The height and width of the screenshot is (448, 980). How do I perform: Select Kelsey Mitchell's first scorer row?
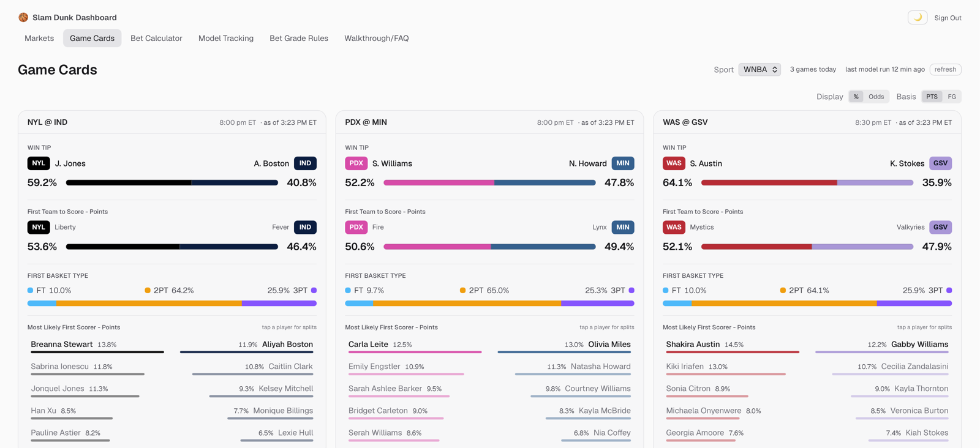click(x=246, y=390)
